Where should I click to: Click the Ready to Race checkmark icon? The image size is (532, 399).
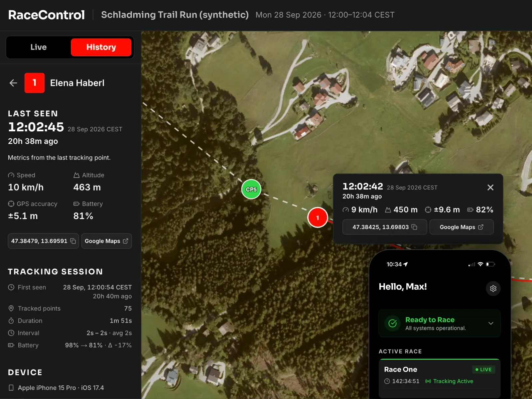coord(393,323)
